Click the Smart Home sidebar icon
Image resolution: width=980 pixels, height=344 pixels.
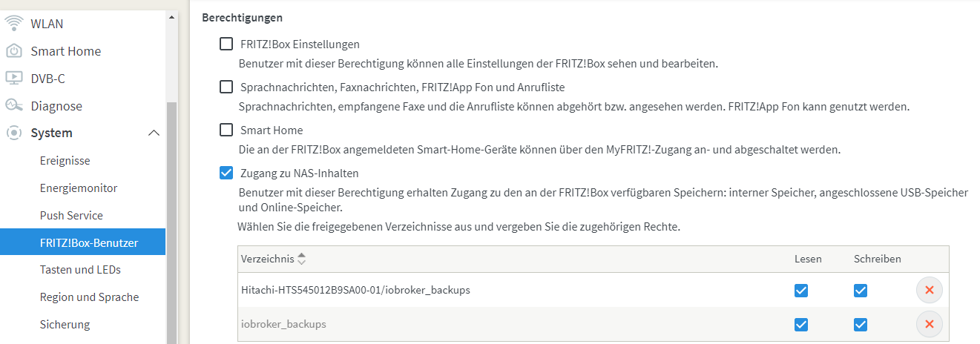[x=14, y=51]
